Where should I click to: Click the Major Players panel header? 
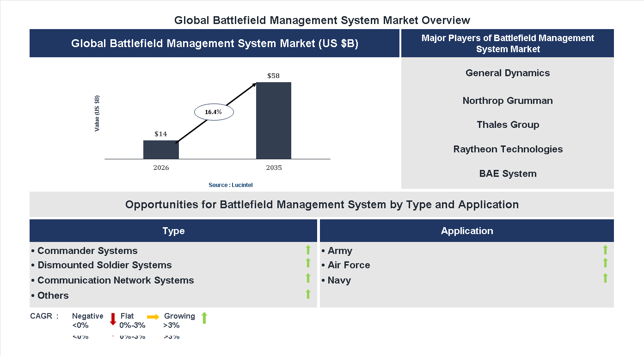click(x=508, y=43)
